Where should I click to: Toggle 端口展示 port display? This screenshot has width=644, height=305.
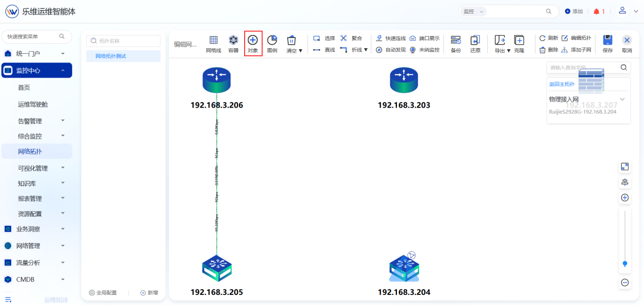coord(424,38)
